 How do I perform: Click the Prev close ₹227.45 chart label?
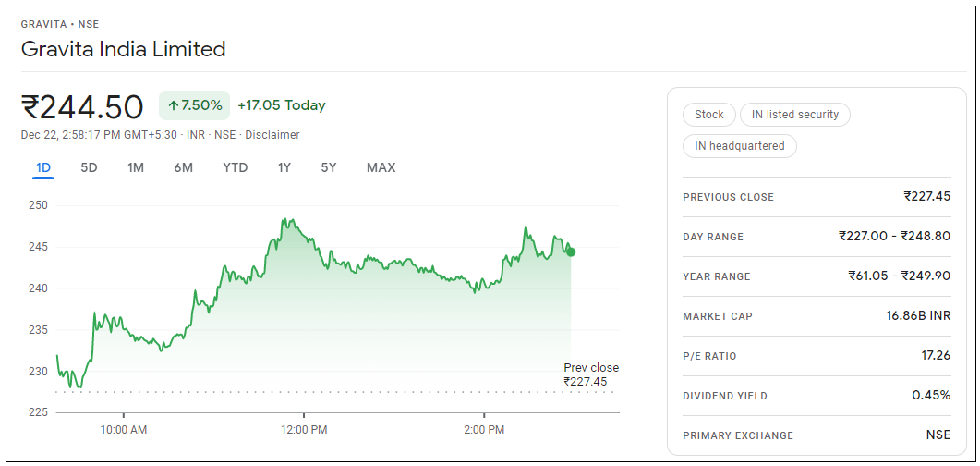pyautogui.click(x=590, y=374)
